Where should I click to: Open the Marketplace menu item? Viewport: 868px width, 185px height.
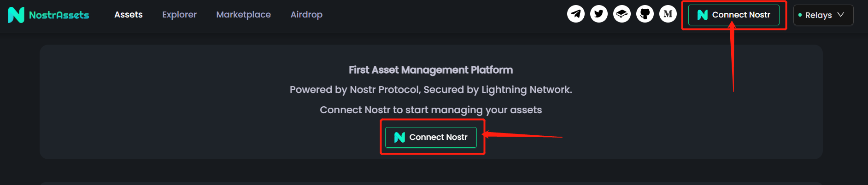point(243,15)
